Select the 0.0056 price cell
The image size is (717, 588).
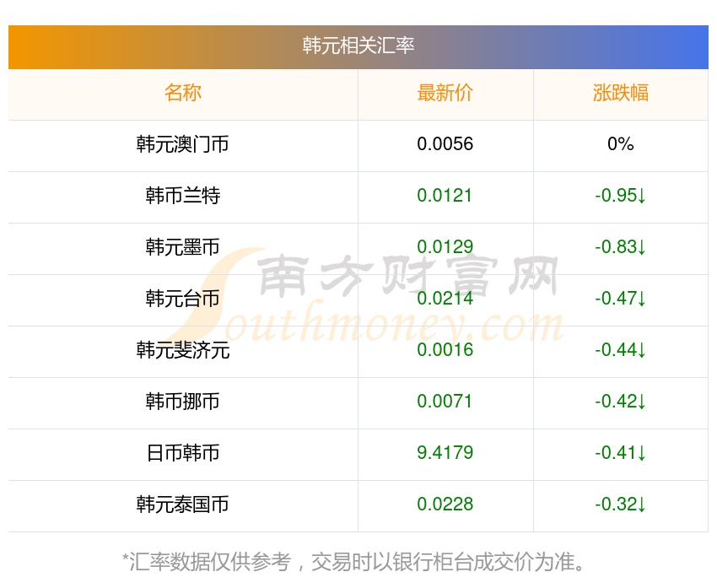pos(445,144)
